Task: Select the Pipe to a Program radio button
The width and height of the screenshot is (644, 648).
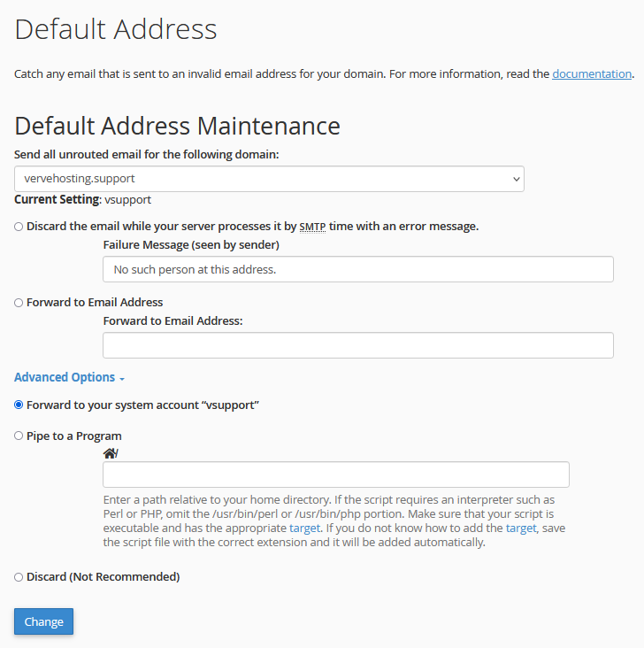Action: click(19, 436)
